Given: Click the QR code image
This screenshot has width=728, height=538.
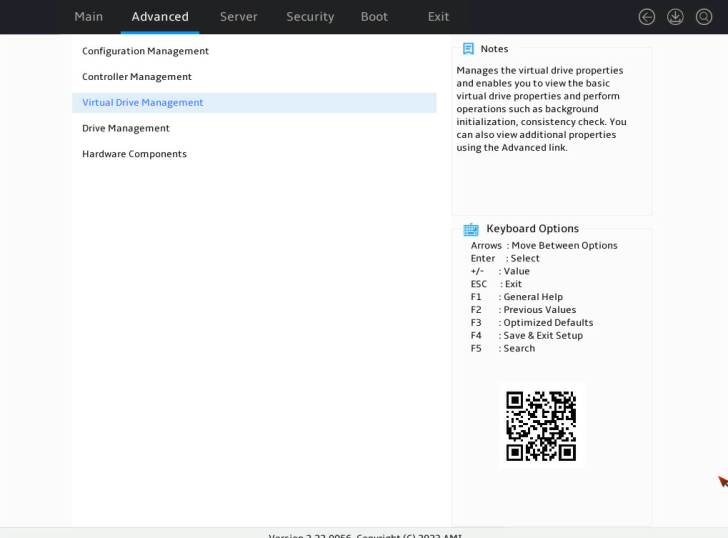Looking at the screenshot, I should click(541, 426).
